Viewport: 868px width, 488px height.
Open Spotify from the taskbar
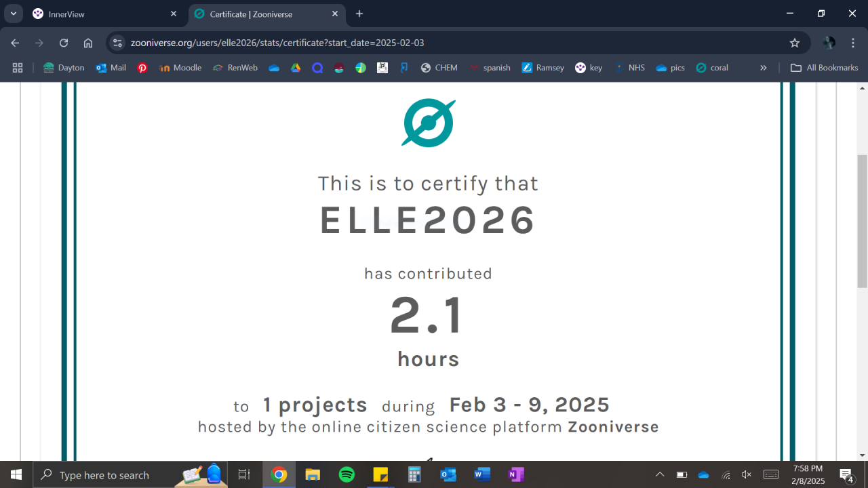pyautogui.click(x=347, y=474)
